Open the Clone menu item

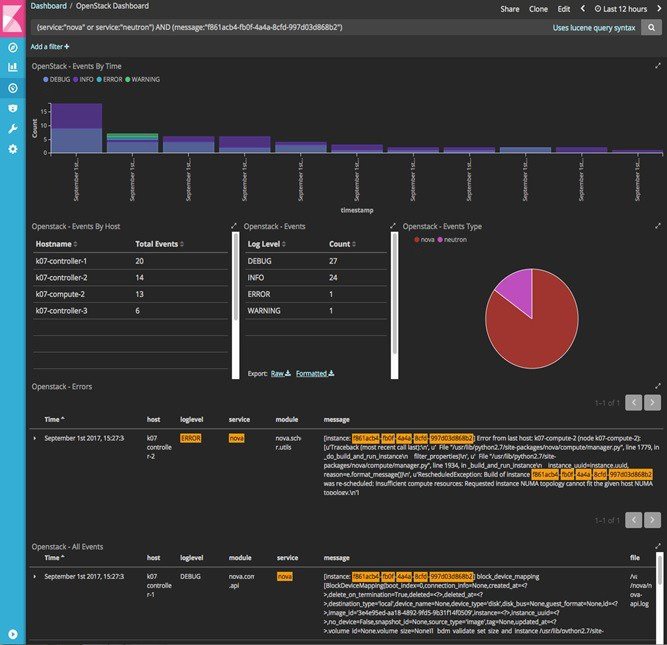coord(538,9)
